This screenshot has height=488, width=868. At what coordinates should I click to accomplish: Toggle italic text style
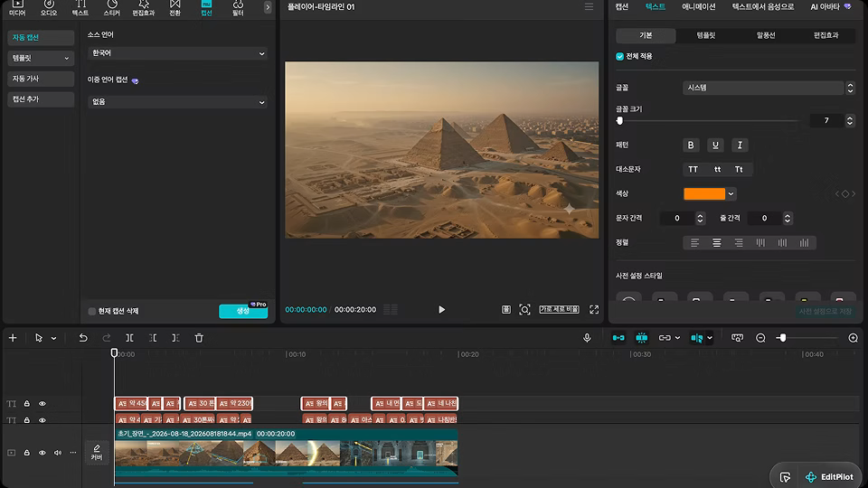pyautogui.click(x=740, y=145)
